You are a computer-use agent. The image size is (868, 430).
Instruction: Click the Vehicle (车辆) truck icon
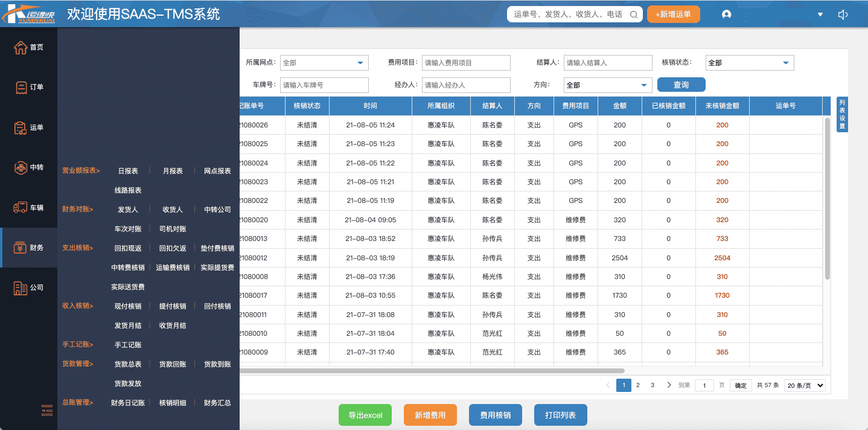coord(21,207)
